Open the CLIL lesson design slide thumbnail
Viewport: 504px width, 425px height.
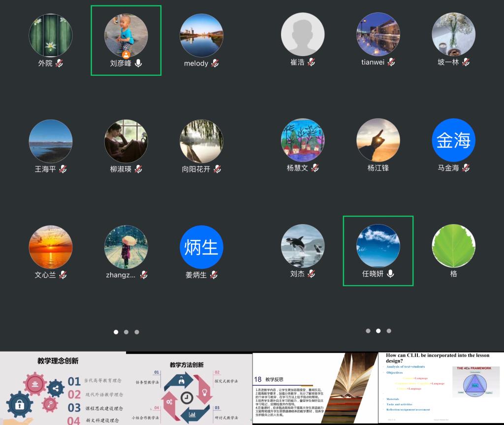coord(441,387)
